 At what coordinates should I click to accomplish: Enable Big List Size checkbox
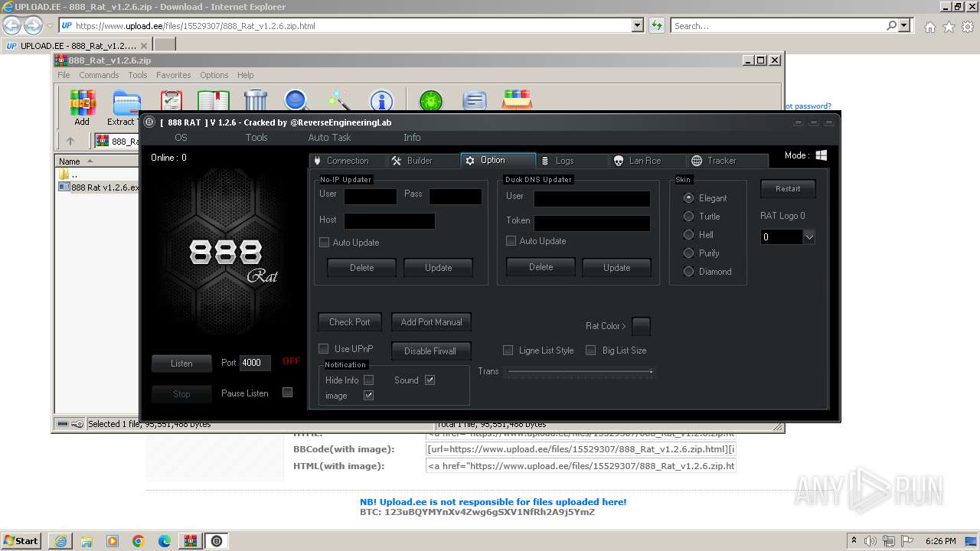591,350
